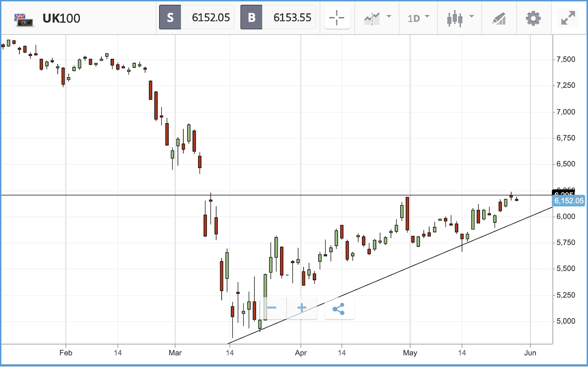
Task: Share the chart
Action: pos(339,309)
